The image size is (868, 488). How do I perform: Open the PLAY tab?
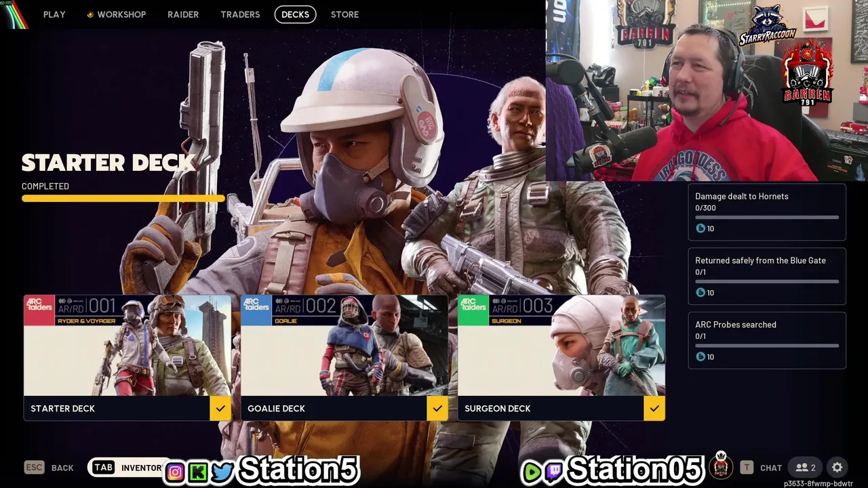click(x=54, y=14)
